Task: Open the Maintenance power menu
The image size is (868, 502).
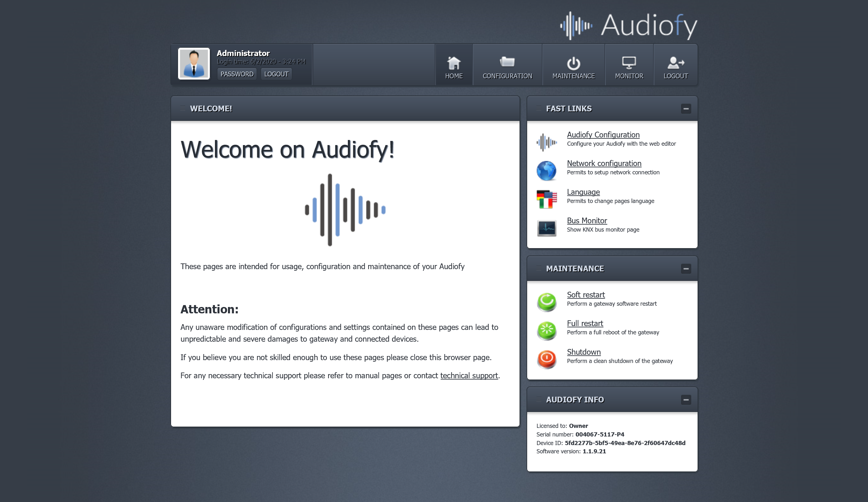Action: click(573, 67)
